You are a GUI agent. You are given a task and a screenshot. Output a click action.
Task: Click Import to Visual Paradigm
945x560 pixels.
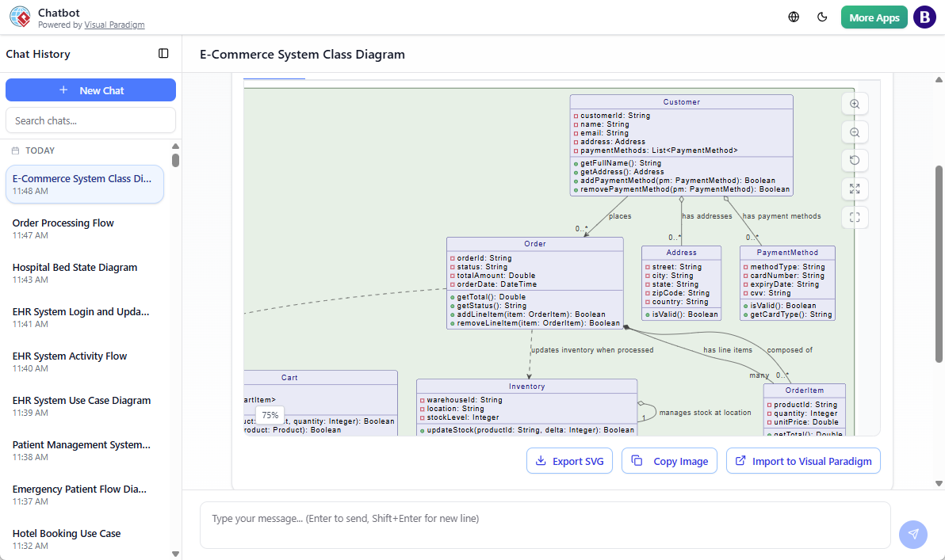click(803, 460)
